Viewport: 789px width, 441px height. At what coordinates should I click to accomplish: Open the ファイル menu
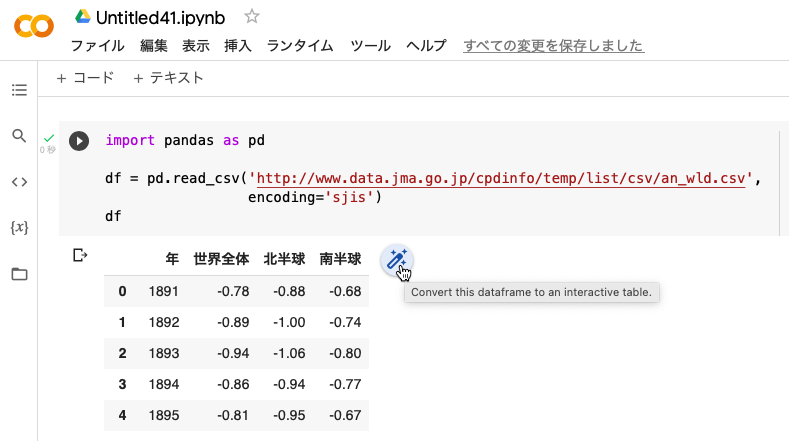click(98, 46)
